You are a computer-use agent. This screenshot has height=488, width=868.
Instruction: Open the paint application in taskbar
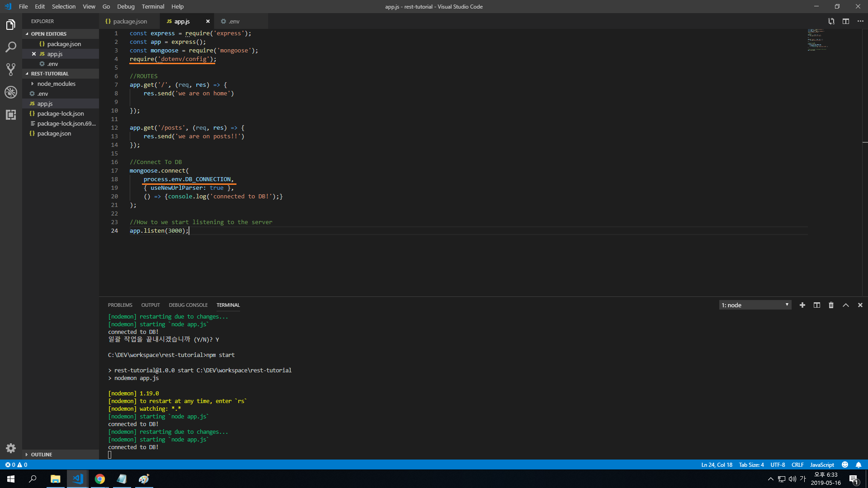(x=144, y=479)
